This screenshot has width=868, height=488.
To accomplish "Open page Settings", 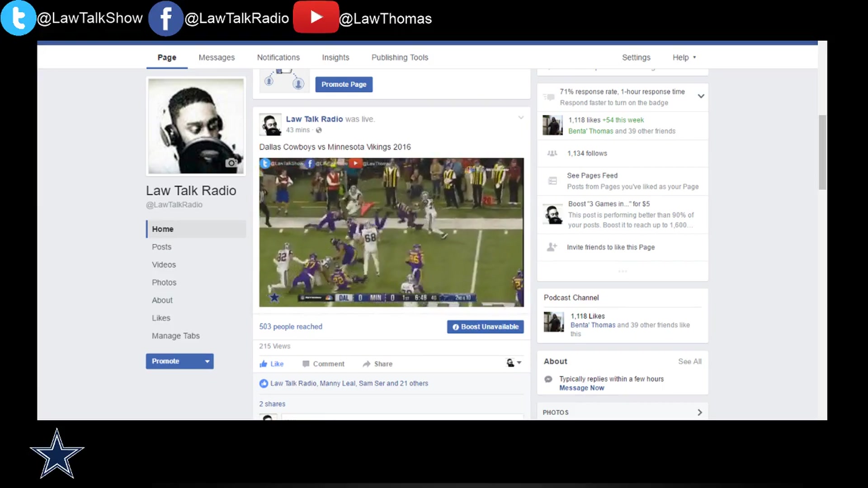I will 636,57.
